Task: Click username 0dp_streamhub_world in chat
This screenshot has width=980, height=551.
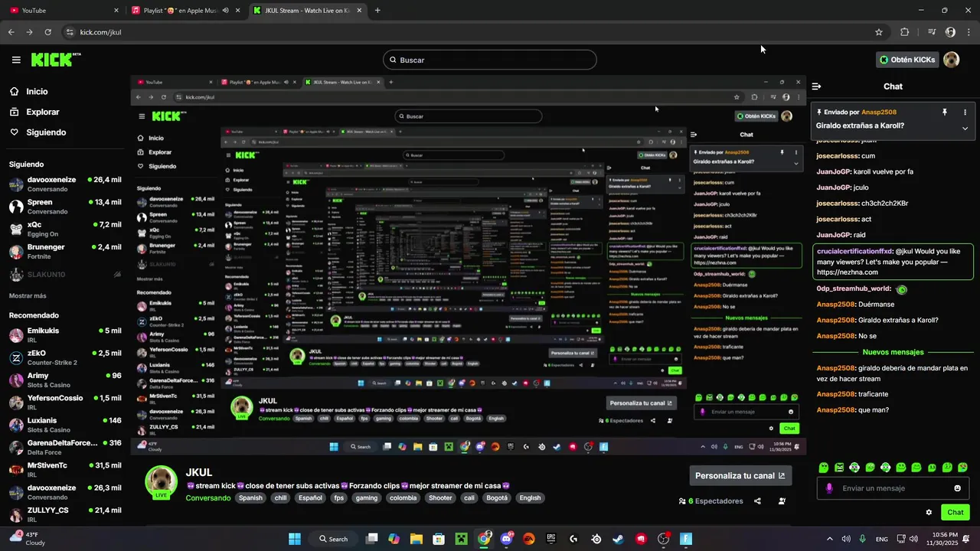Action: (x=854, y=289)
